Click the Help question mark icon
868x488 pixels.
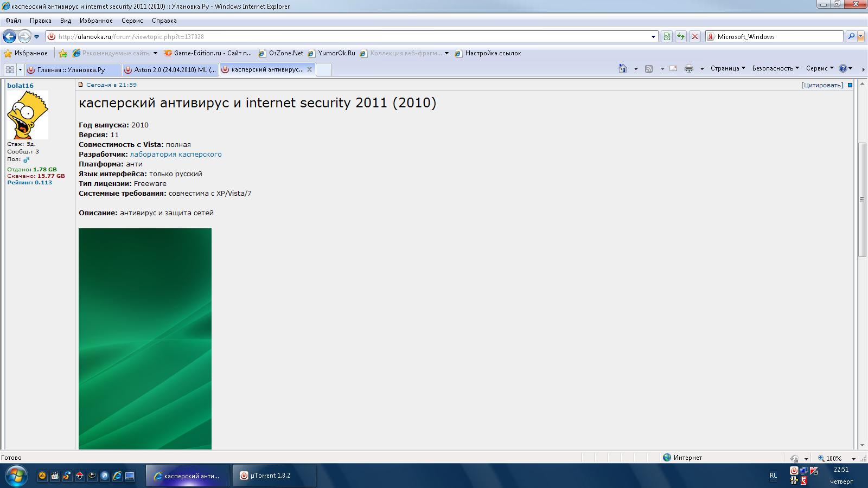coord(843,68)
